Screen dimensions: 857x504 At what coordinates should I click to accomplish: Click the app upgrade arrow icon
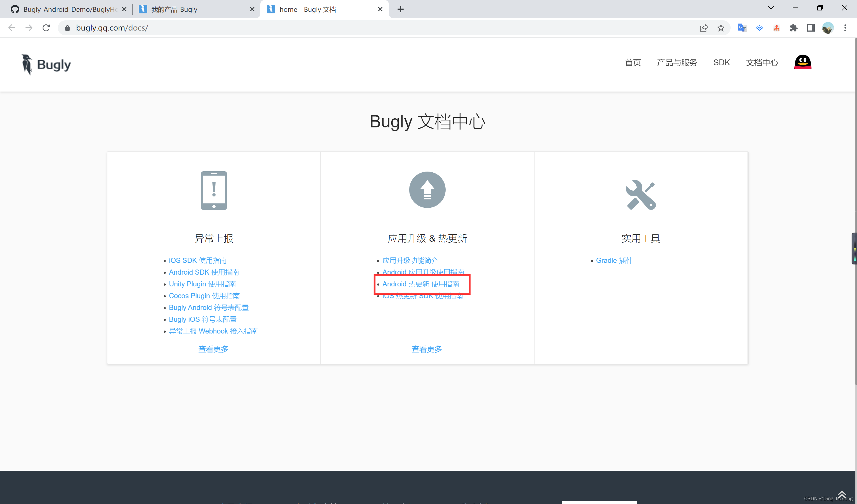(x=427, y=190)
